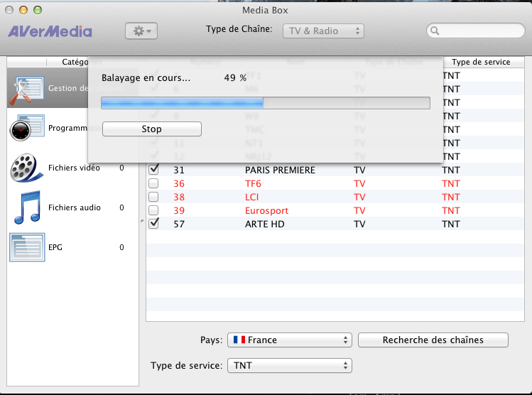Select the PARIS PREMIERE channel name
This screenshot has height=395, width=532.
point(280,170)
